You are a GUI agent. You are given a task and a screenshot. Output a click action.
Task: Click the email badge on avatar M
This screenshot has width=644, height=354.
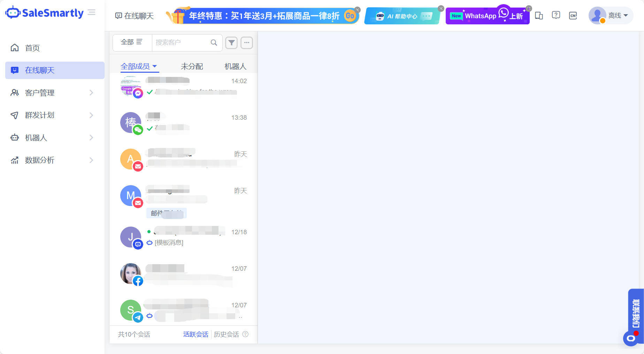pyautogui.click(x=138, y=203)
